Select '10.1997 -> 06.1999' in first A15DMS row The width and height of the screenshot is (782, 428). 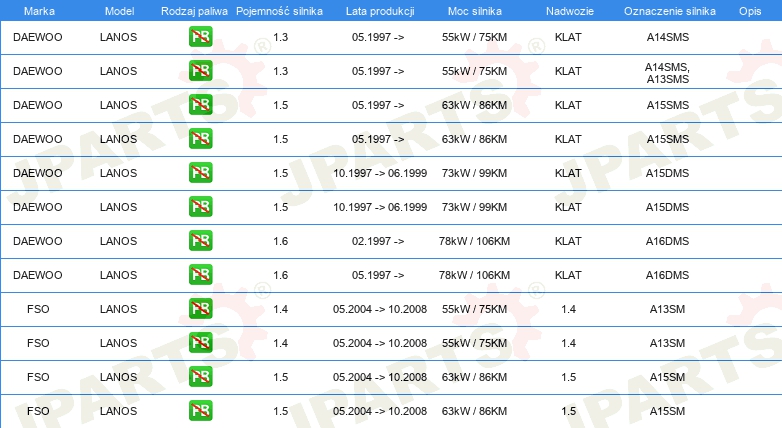pyautogui.click(x=380, y=174)
